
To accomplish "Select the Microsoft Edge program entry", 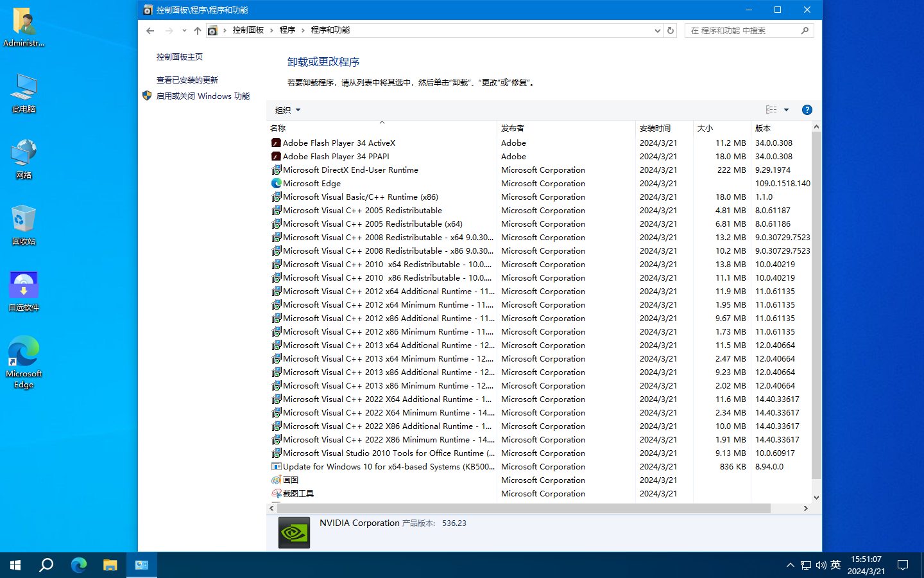I will [312, 184].
